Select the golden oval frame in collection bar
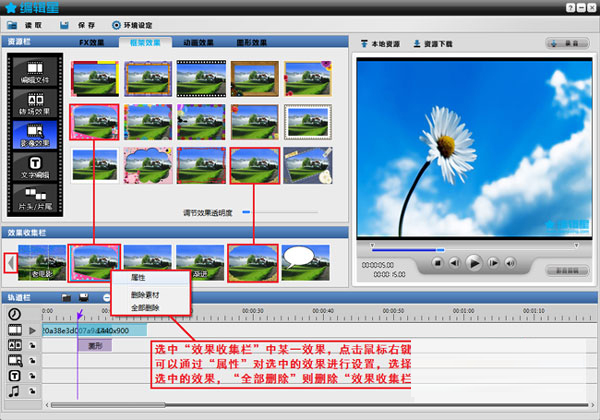Image resolution: width=600 pixels, height=420 pixels. tap(253, 263)
